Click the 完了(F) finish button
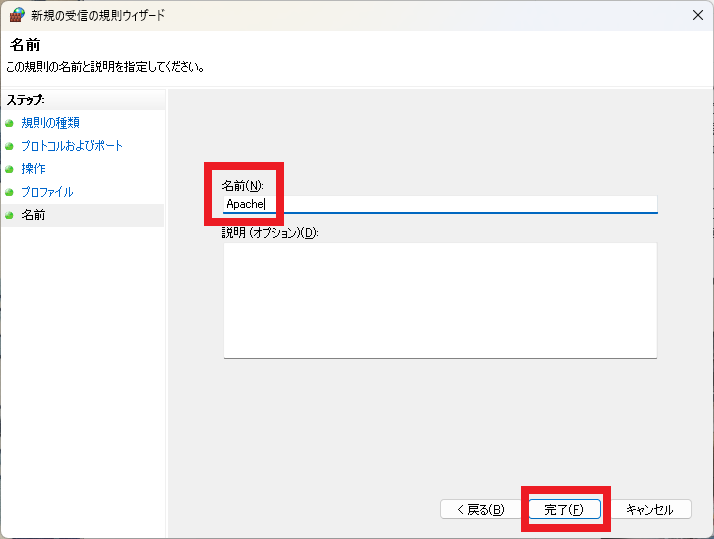Viewport: 714px width, 539px height. (x=564, y=509)
